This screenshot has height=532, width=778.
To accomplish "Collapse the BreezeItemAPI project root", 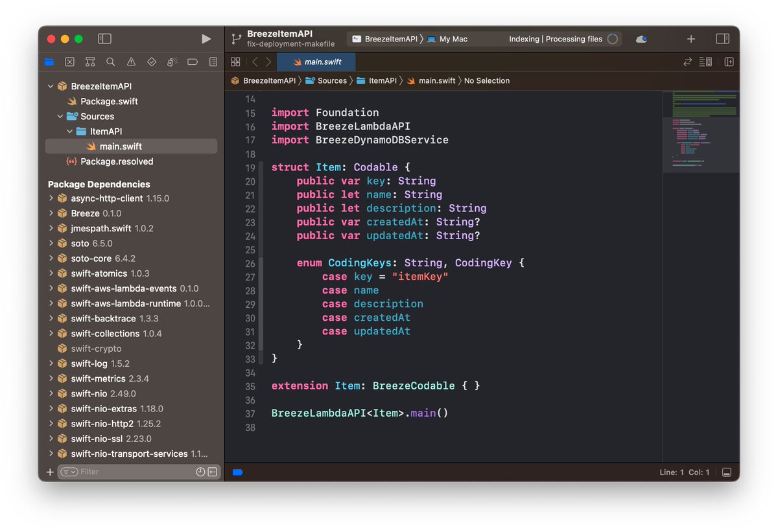I will point(51,86).
